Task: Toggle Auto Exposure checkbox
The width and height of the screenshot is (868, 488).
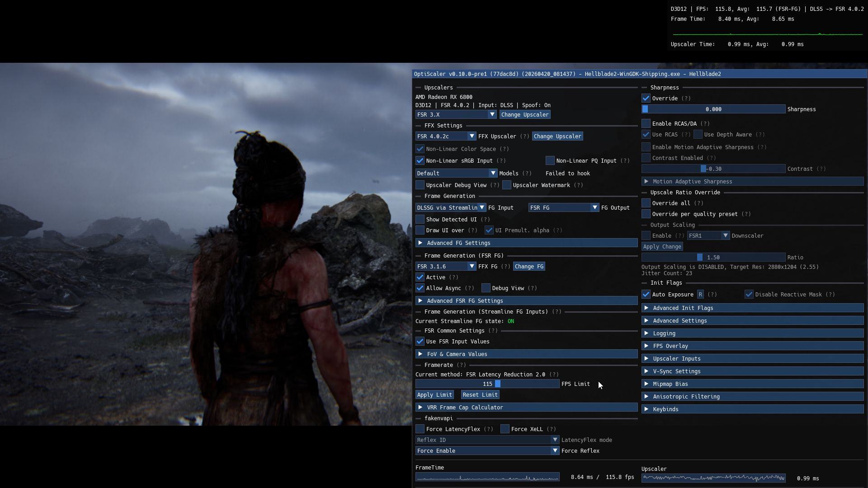Action: (x=646, y=295)
